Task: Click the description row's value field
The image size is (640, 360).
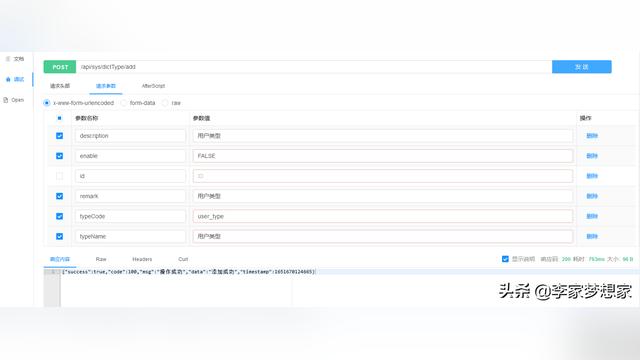Action: 383,136
